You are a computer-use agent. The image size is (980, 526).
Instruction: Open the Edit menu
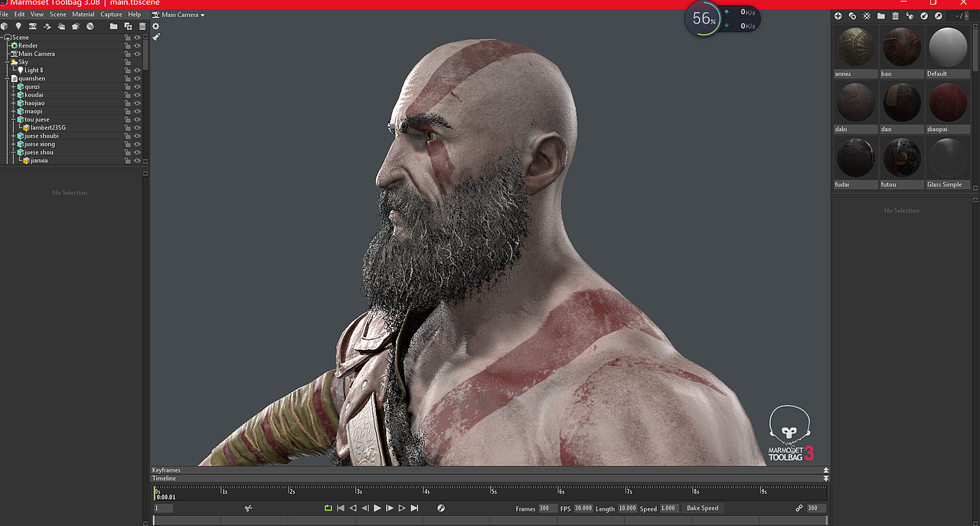(x=19, y=15)
